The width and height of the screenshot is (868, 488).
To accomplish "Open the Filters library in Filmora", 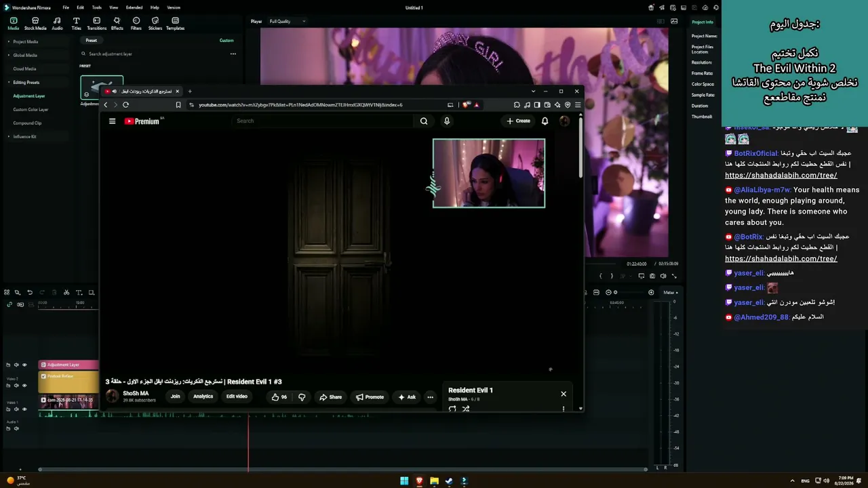I will [136, 24].
